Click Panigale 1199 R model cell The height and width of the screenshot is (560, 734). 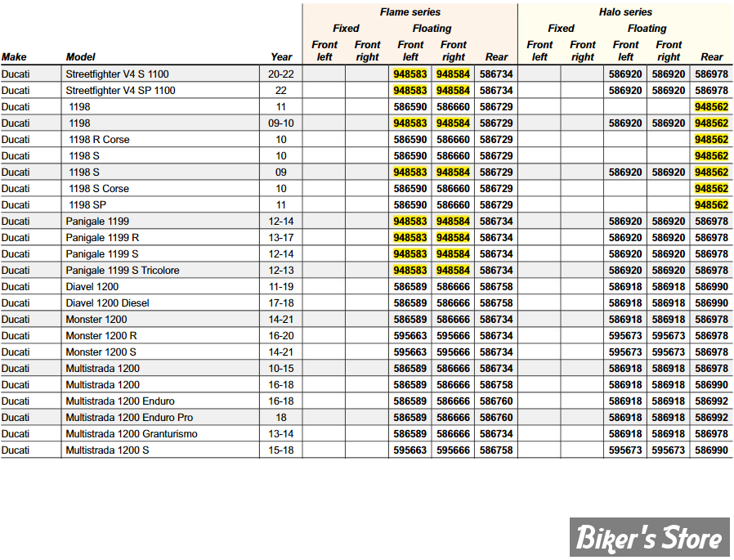coord(102,238)
